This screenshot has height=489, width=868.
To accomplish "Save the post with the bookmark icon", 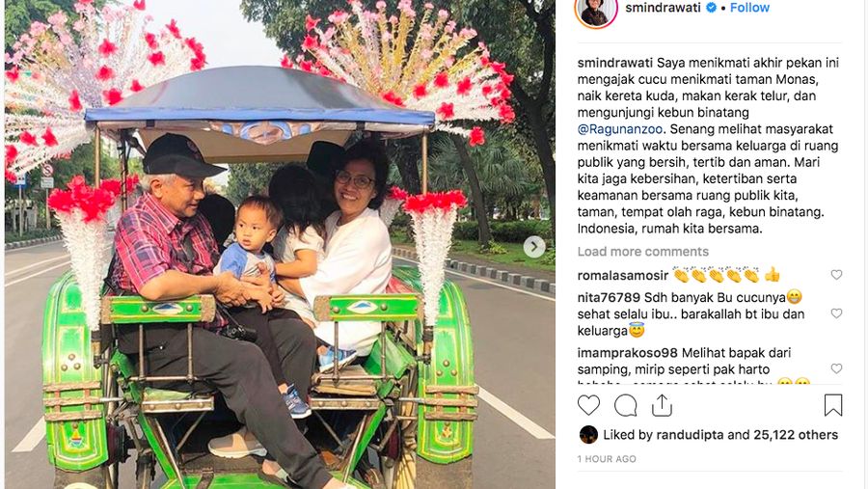I will point(833,405).
